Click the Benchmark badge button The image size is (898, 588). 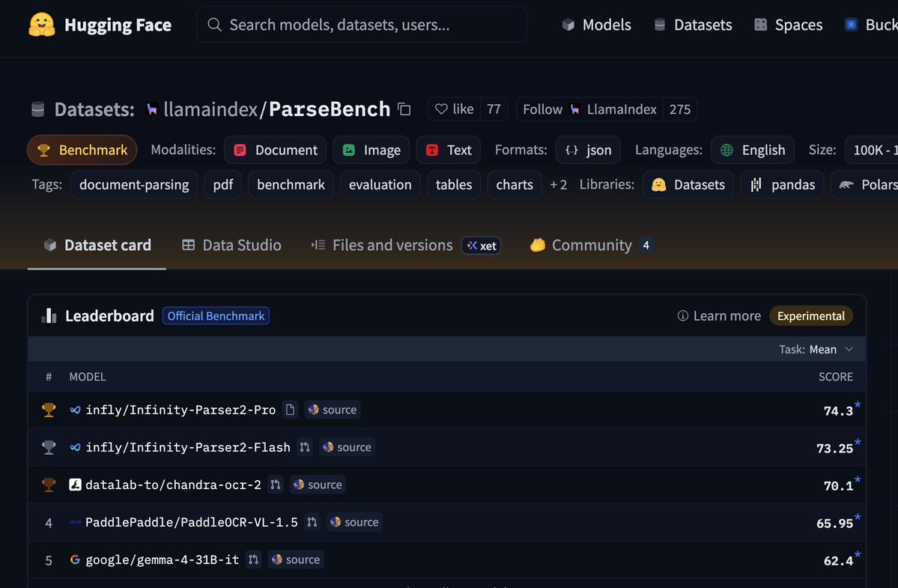pyautogui.click(x=82, y=149)
